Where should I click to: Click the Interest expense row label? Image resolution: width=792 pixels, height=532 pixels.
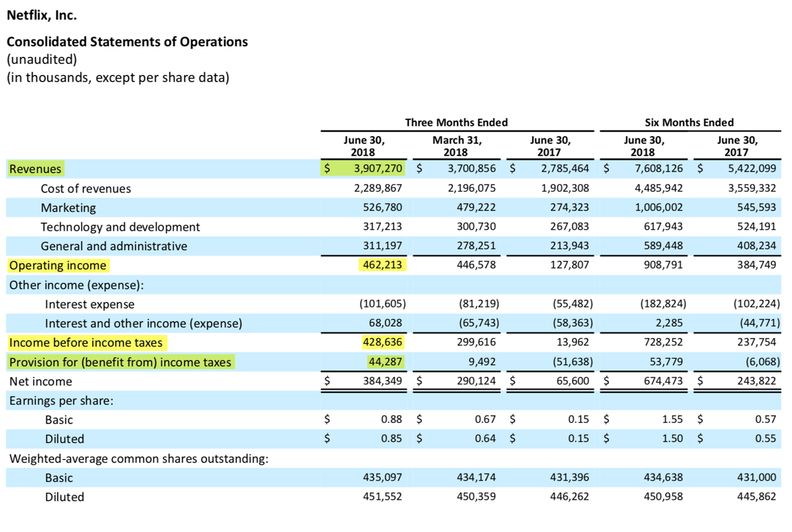[x=90, y=304]
